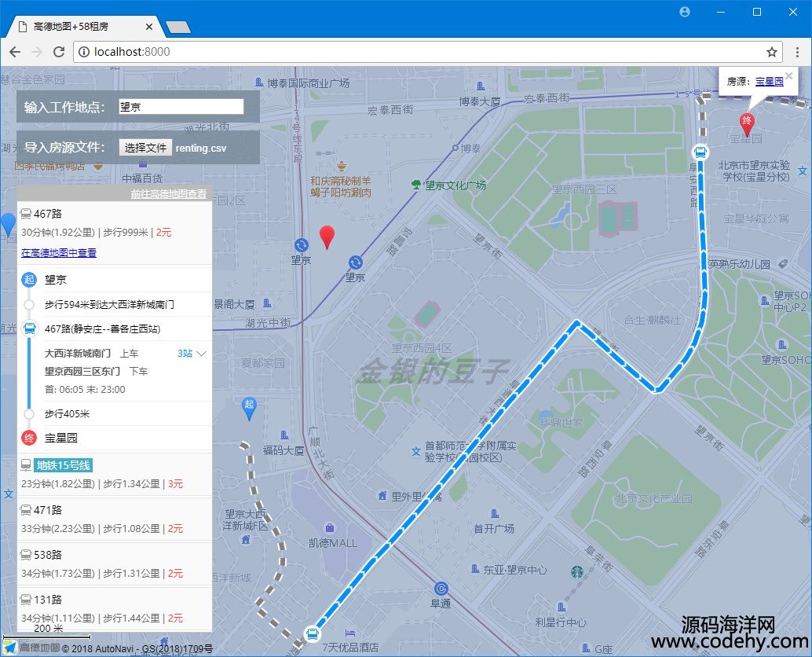The image size is (812, 657).
Task: Click the red 终 destination marker on the map
Action: tap(746, 124)
